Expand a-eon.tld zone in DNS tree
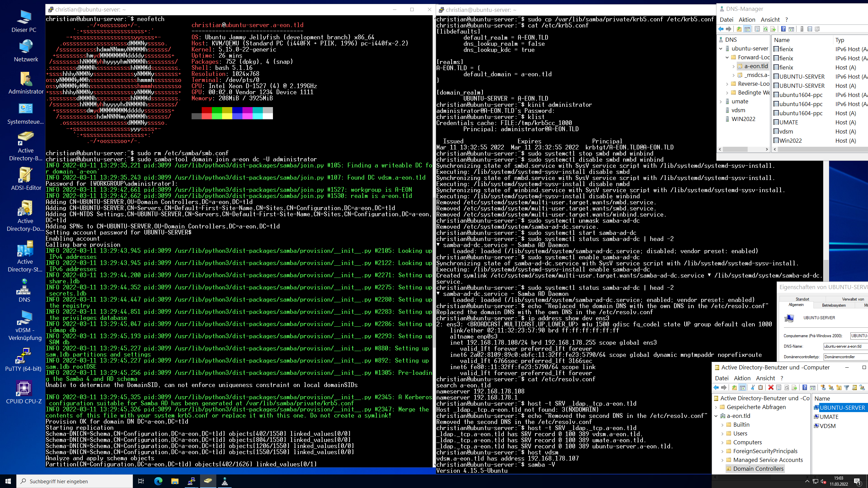 coord(733,66)
